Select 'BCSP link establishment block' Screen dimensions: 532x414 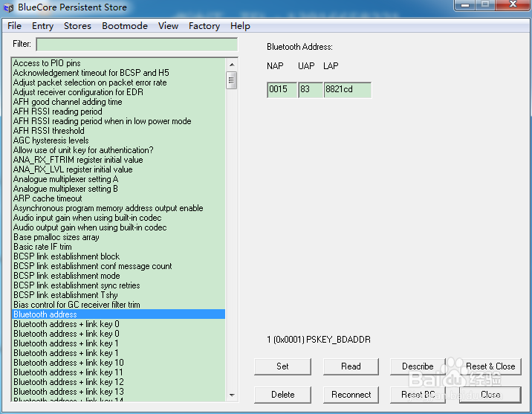point(119,256)
